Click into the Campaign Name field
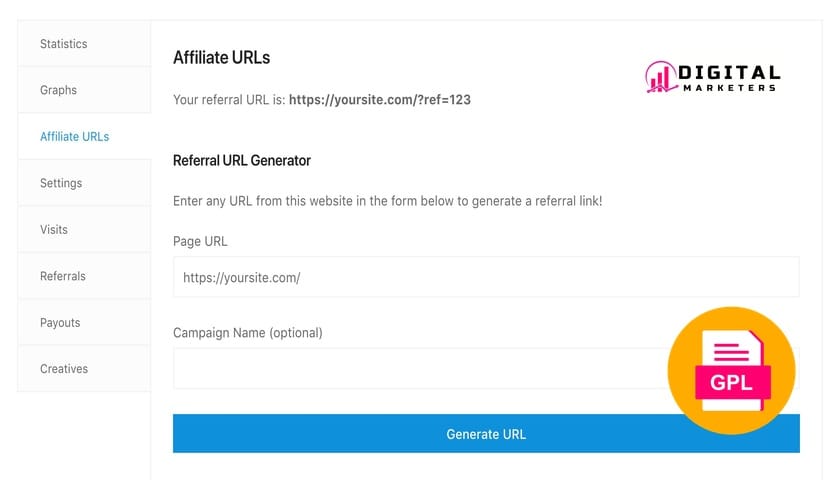This screenshot has height=480, width=840. 420,369
